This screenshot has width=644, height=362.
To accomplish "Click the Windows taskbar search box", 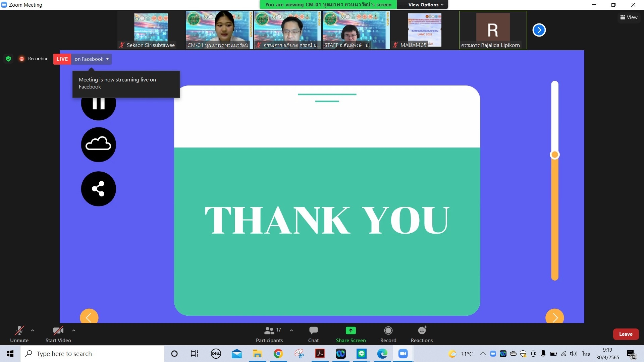I will point(92,354).
